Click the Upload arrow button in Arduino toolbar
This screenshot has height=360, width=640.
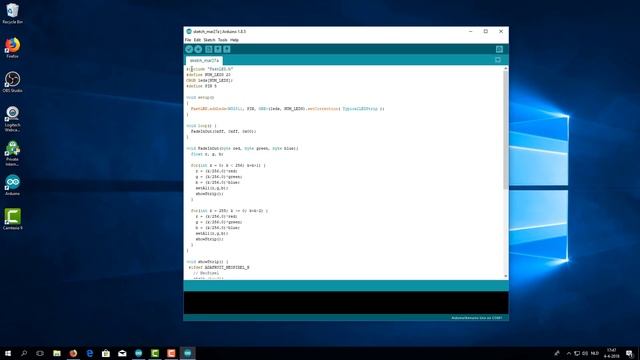198,49
